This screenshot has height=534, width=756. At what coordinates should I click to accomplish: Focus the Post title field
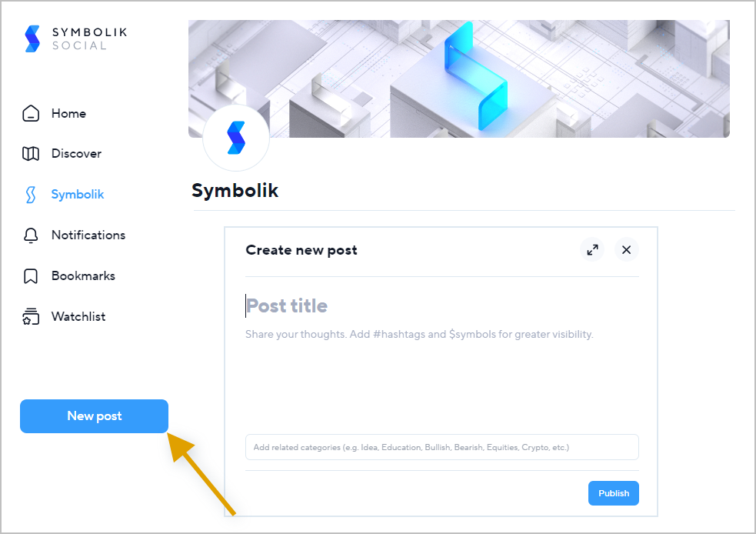coord(441,305)
